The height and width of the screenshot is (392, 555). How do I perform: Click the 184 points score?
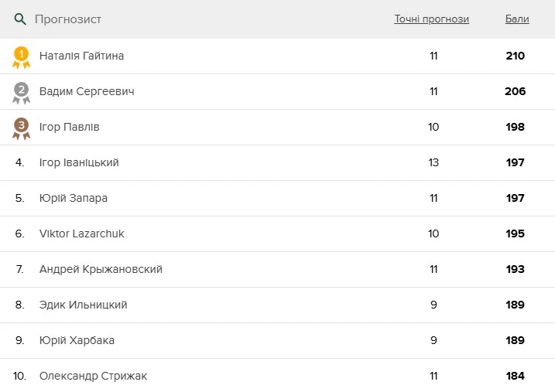pyautogui.click(x=515, y=377)
